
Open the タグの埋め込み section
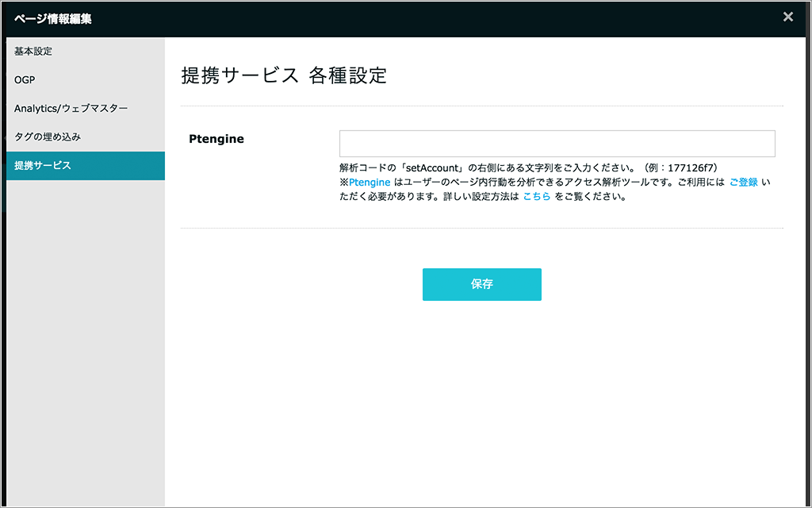point(86,137)
